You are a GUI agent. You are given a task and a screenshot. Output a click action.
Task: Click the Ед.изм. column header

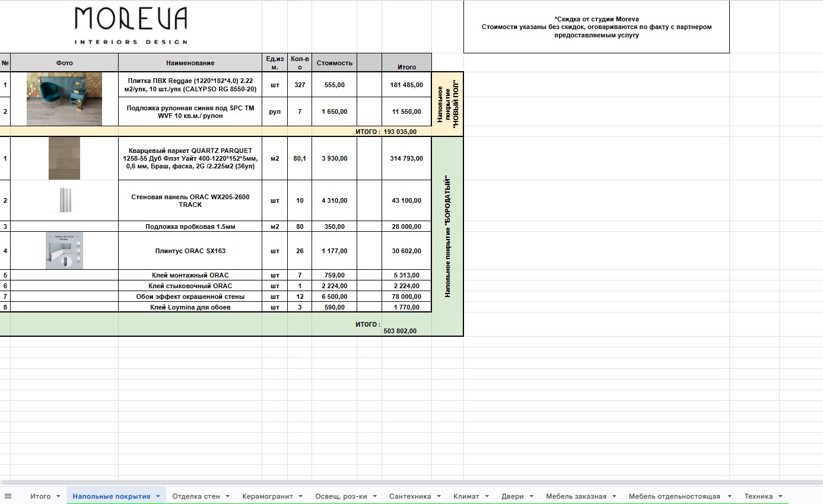point(275,63)
